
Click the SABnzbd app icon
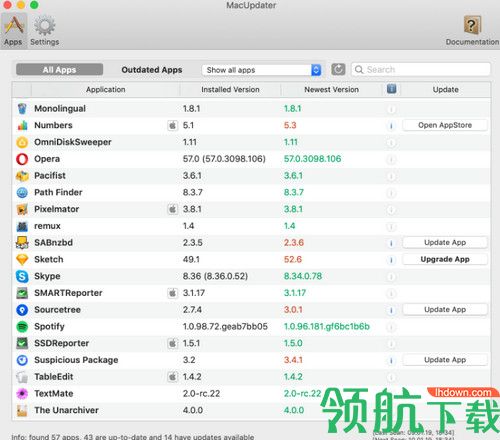22,243
